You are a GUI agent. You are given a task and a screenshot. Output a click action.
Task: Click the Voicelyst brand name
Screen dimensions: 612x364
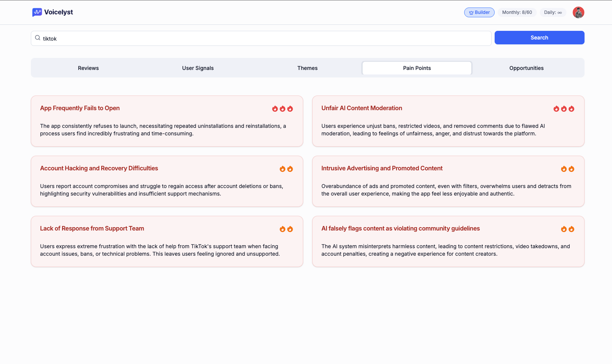59,12
